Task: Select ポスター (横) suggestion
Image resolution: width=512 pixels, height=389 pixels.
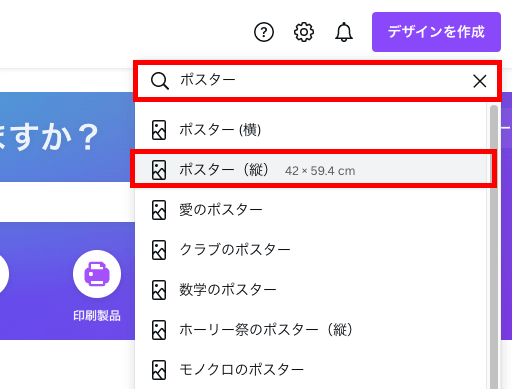Action: click(x=312, y=130)
